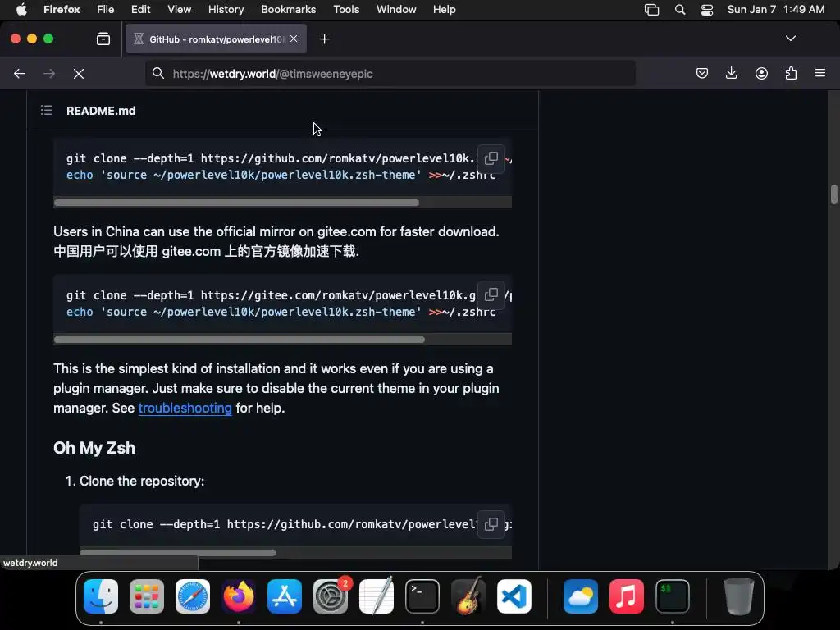Open Safari from the Dock
The image size is (840, 630).
[x=193, y=596]
